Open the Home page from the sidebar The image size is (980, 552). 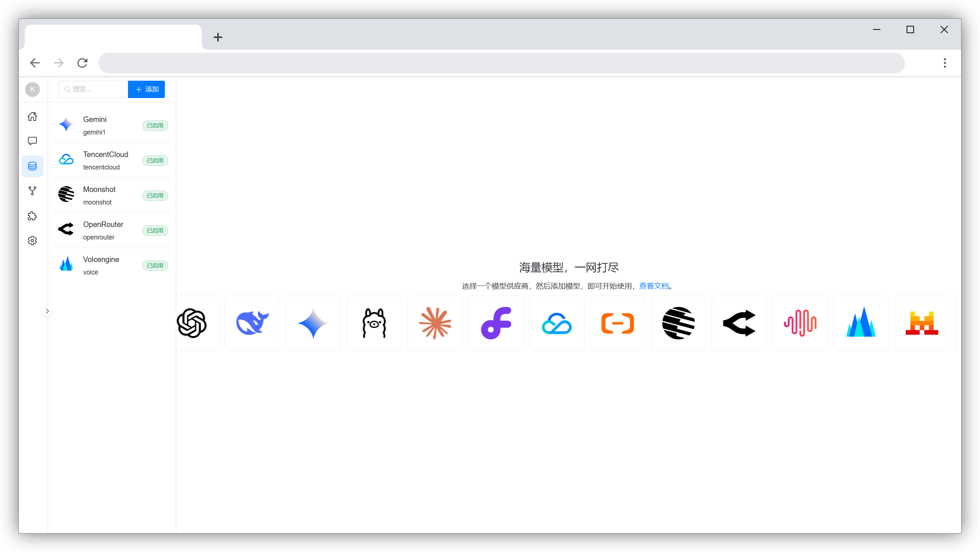tap(32, 116)
